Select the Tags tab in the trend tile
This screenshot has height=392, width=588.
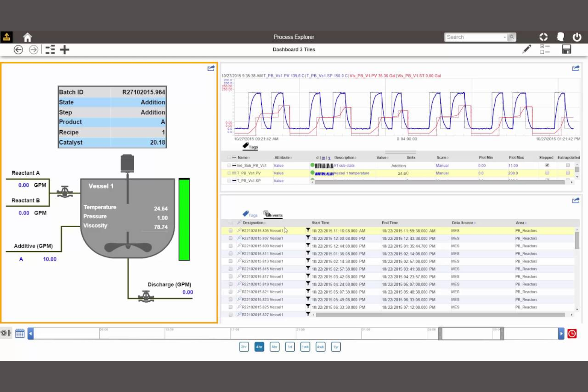tap(250, 147)
